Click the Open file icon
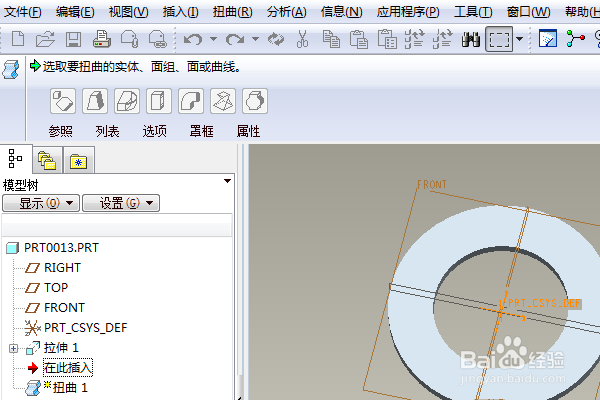This screenshot has width=600, height=400. (x=45, y=39)
